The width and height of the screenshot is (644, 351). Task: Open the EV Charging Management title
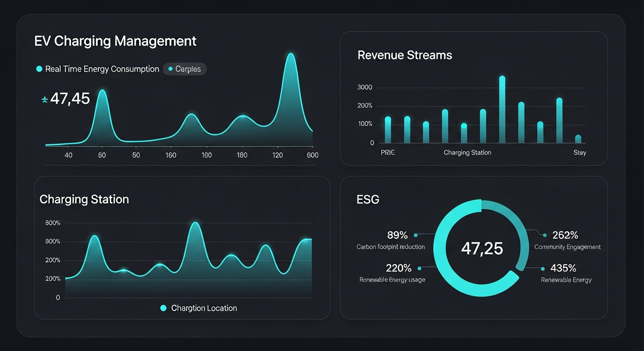[x=115, y=41]
